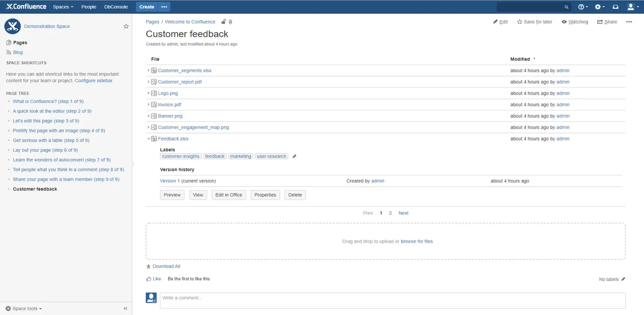Click the Confluence logo in header
Screen dimensions: 644x315
26,7
